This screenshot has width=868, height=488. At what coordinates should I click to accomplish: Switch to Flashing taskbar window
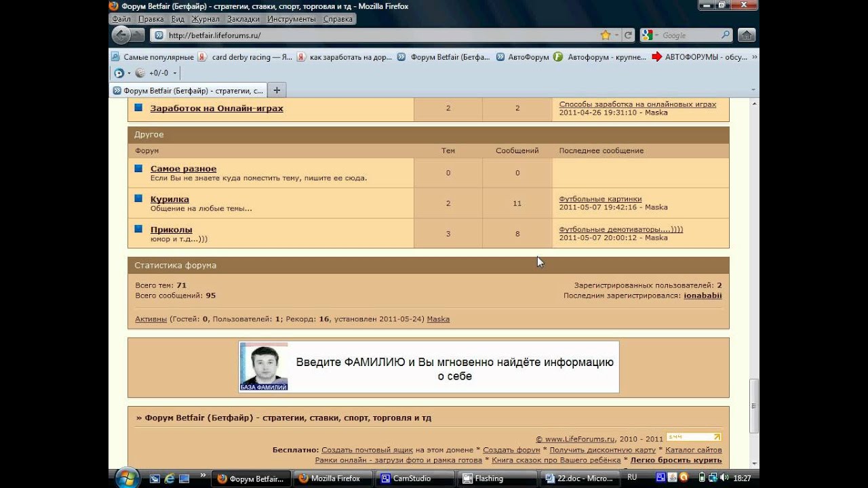tap(498, 479)
